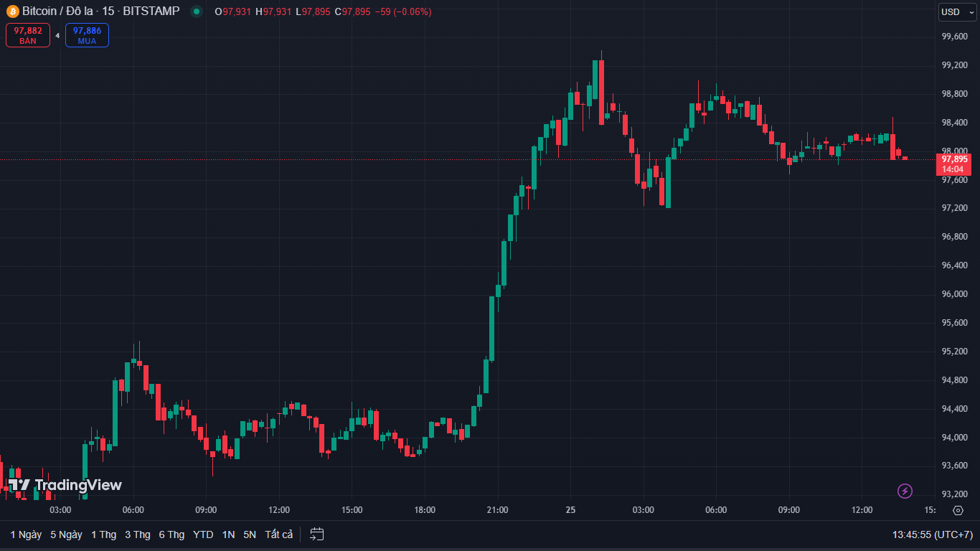980x551 pixels.
Task: Select the 1N time range
Action: (x=228, y=534)
